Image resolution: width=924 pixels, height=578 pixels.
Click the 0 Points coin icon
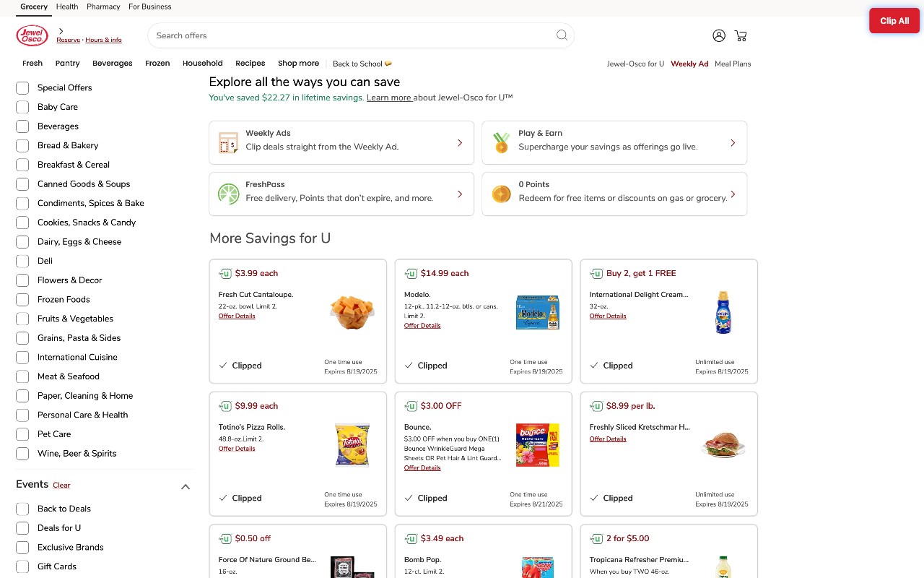tap(501, 194)
